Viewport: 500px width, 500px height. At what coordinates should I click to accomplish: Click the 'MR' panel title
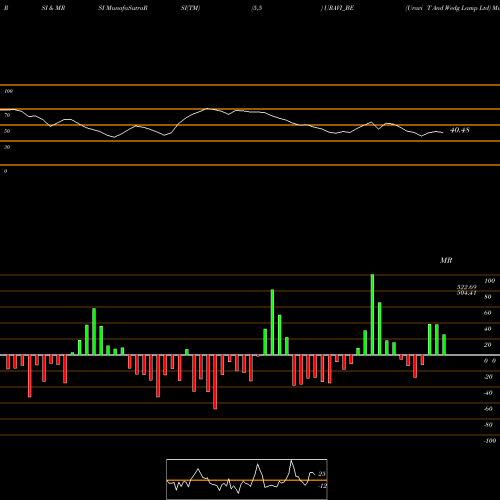(x=446, y=260)
